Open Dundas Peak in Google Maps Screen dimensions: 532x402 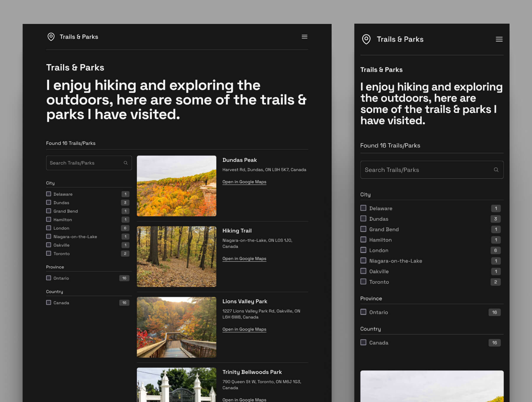pyautogui.click(x=244, y=182)
